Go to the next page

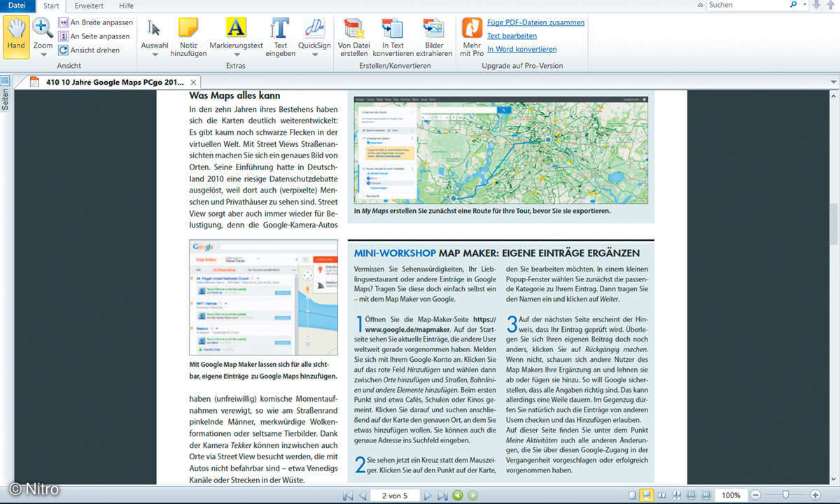point(428,496)
